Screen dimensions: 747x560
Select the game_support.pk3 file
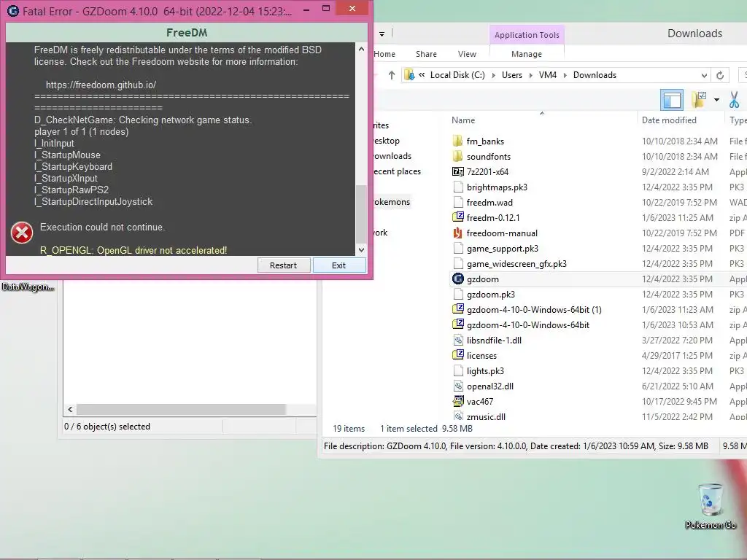[x=502, y=249]
